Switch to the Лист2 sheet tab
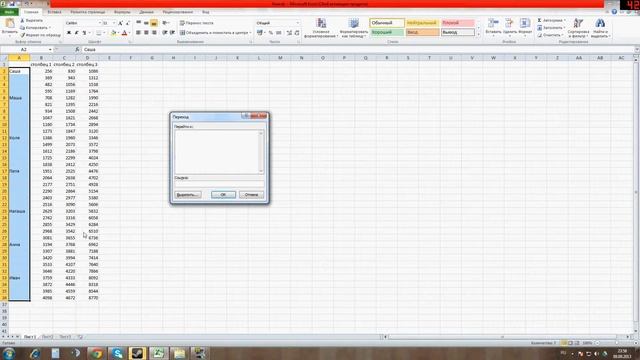Screen dimensions: 640x360 48,337
